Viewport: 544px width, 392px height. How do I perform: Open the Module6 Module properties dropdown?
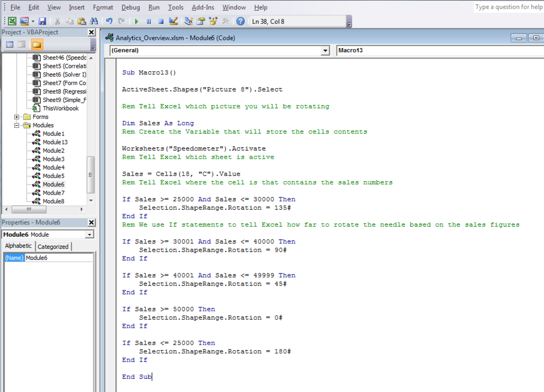90,234
